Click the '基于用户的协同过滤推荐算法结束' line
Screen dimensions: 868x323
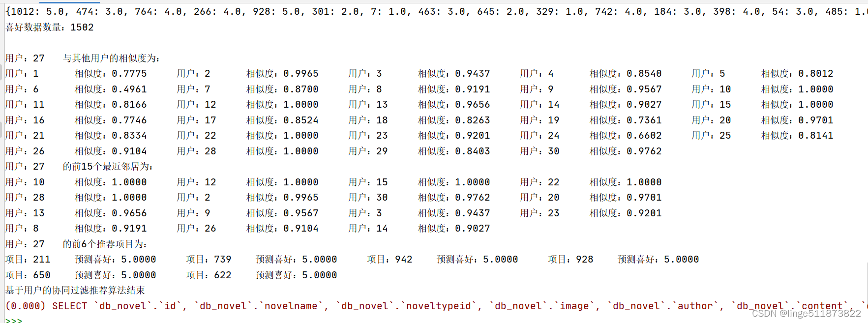click(x=75, y=291)
